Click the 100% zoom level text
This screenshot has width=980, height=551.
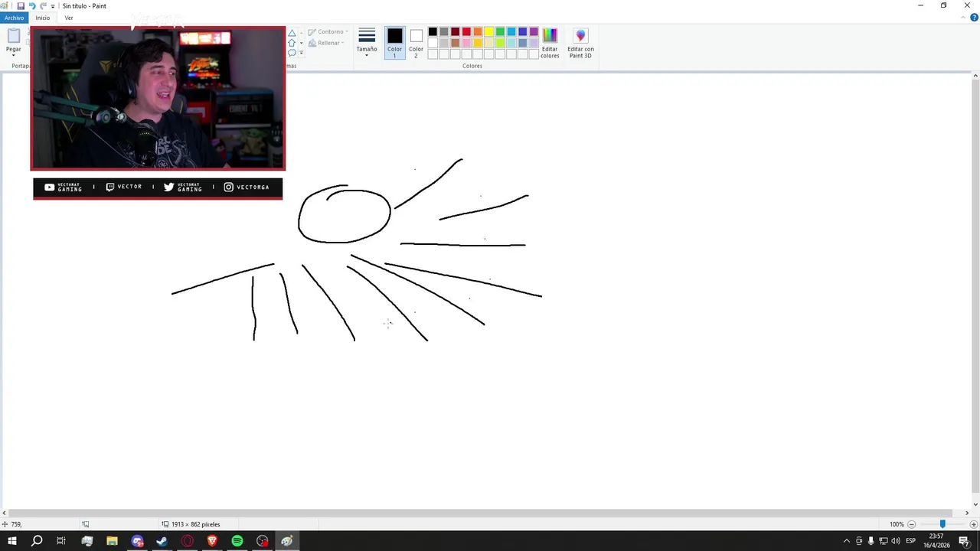[897, 524]
